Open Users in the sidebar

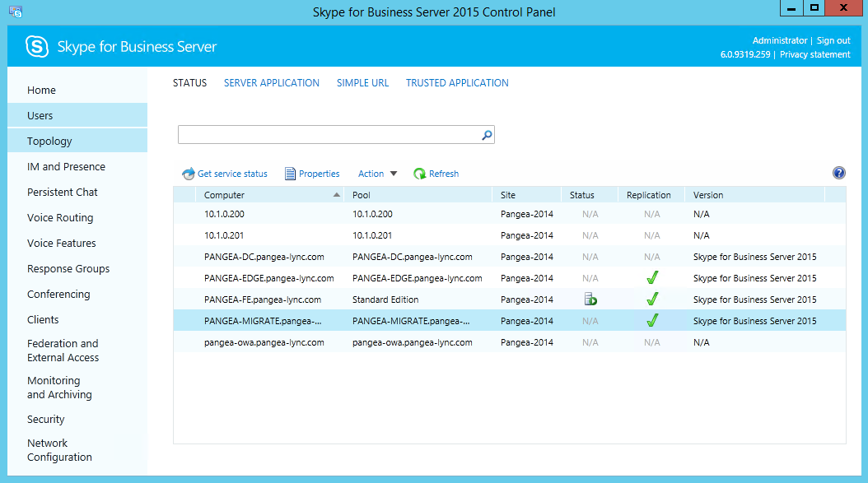pyautogui.click(x=77, y=116)
